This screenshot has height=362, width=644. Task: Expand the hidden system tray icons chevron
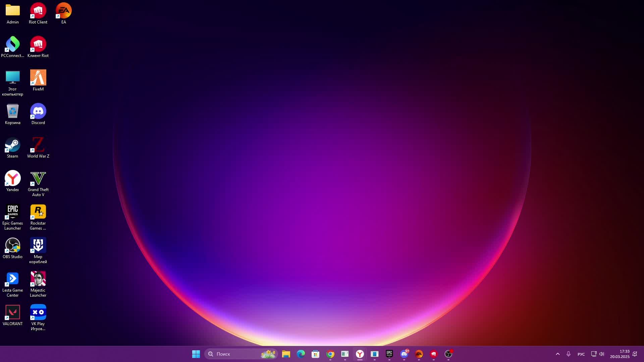click(557, 354)
